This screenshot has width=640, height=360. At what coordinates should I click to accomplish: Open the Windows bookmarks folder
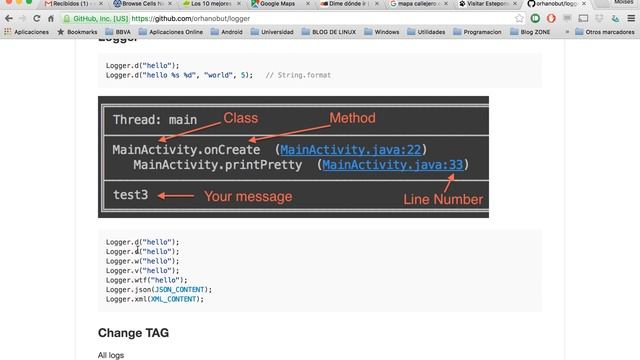(x=381, y=32)
